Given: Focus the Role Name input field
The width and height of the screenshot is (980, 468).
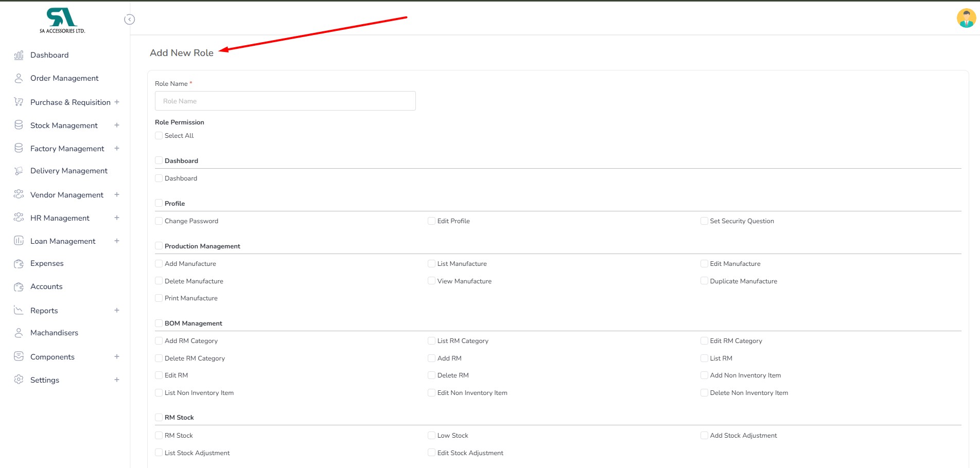Looking at the screenshot, I should coord(285,101).
